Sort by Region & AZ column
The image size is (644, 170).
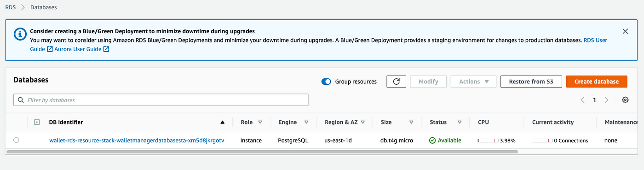345,122
